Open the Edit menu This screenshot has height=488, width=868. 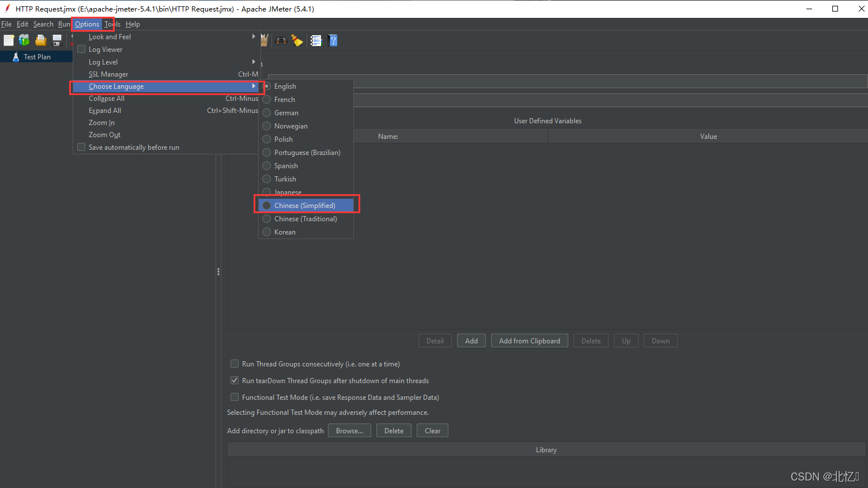[22, 24]
